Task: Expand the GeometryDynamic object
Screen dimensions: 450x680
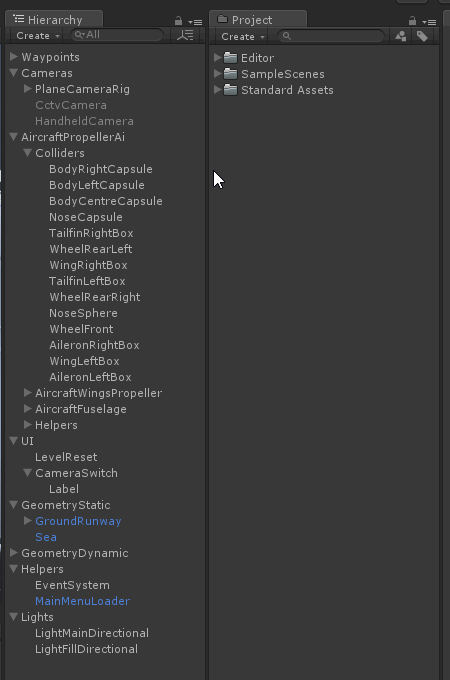Action: coord(14,552)
